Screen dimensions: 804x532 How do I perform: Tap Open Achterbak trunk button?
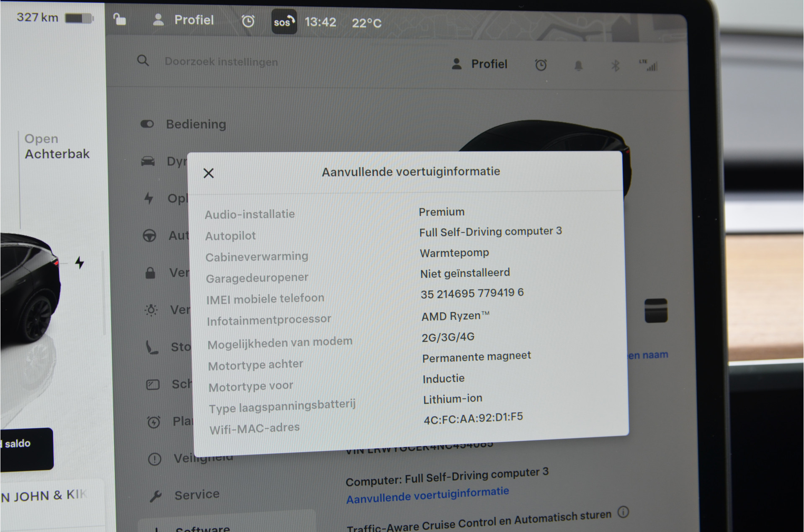pyautogui.click(x=57, y=146)
